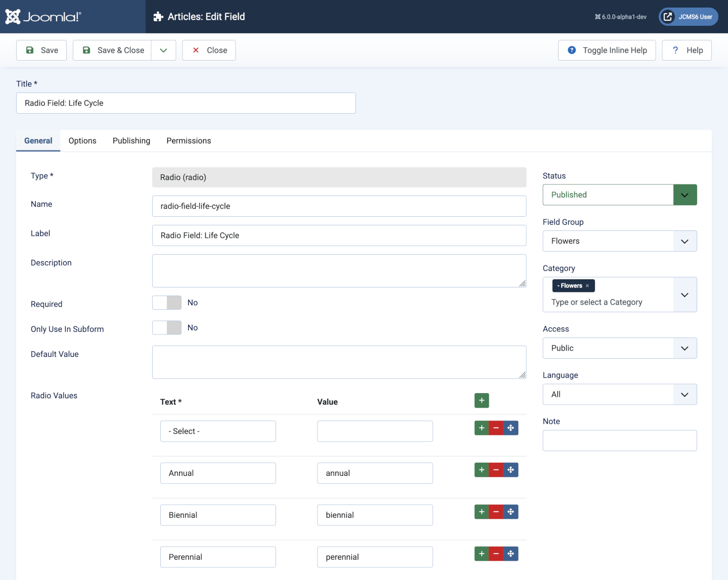The width and height of the screenshot is (728, 580).
Task: Add a row using the header plus icon
Action: (x=481, y=401)
